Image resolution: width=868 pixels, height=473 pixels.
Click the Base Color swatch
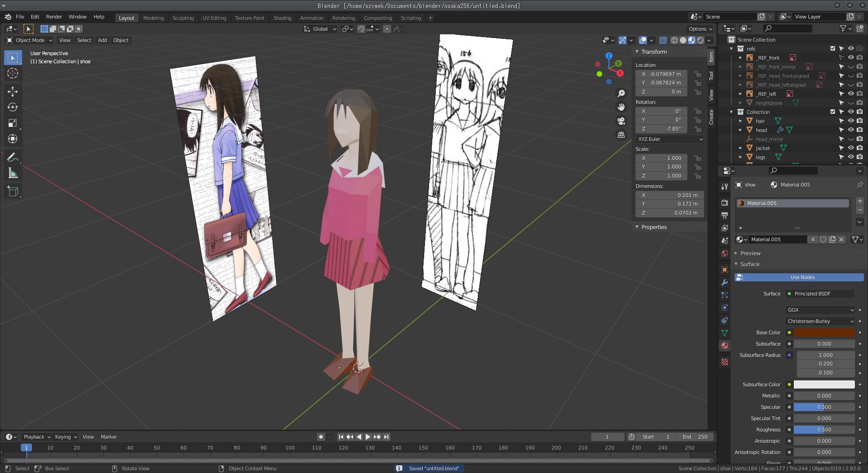pos(824,333)
